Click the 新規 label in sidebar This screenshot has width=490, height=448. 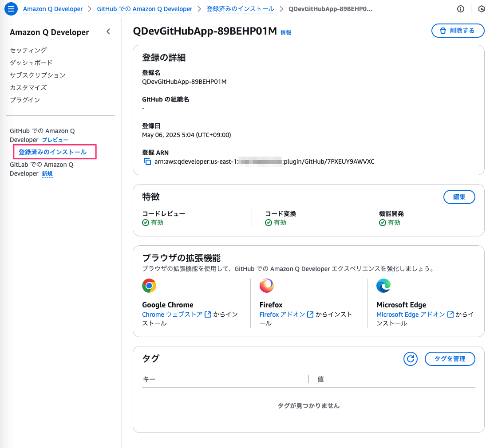point(47,174)
